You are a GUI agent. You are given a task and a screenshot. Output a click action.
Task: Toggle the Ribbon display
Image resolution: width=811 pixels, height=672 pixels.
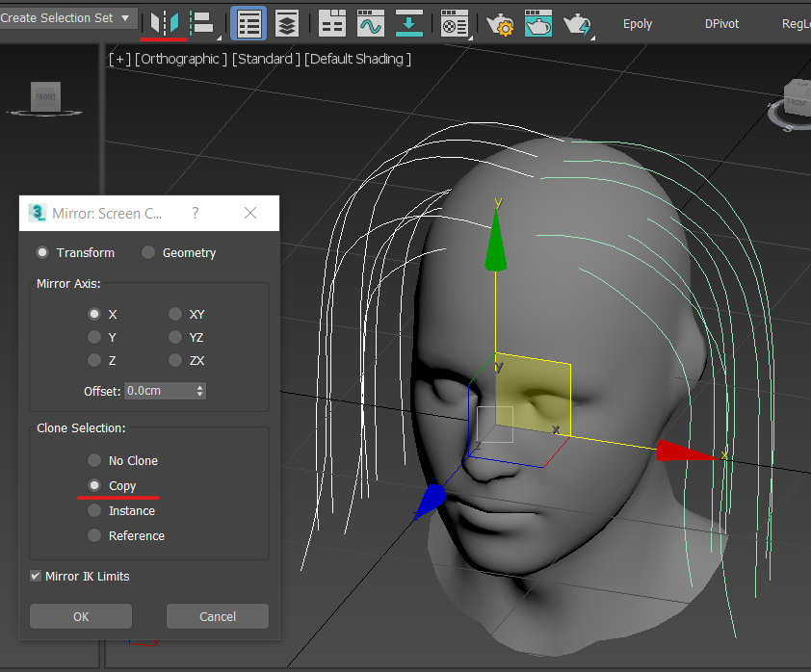332,24
